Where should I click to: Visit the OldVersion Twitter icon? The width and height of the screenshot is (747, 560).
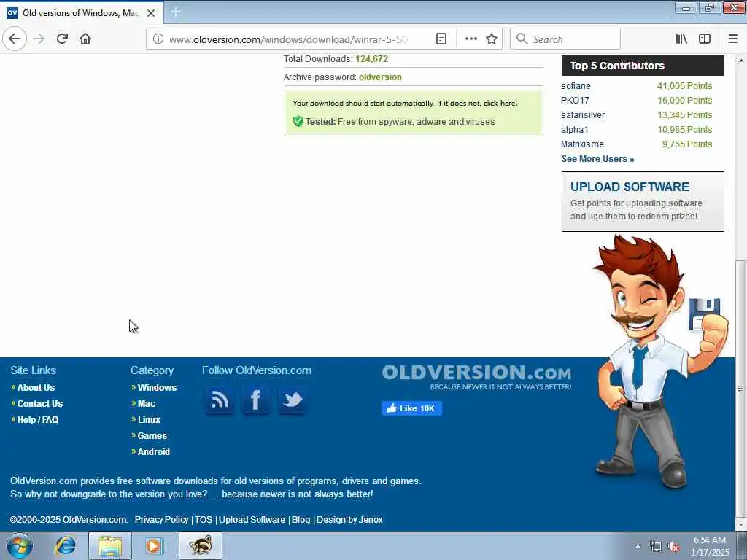pyautogui.click(x=292, y=400)
